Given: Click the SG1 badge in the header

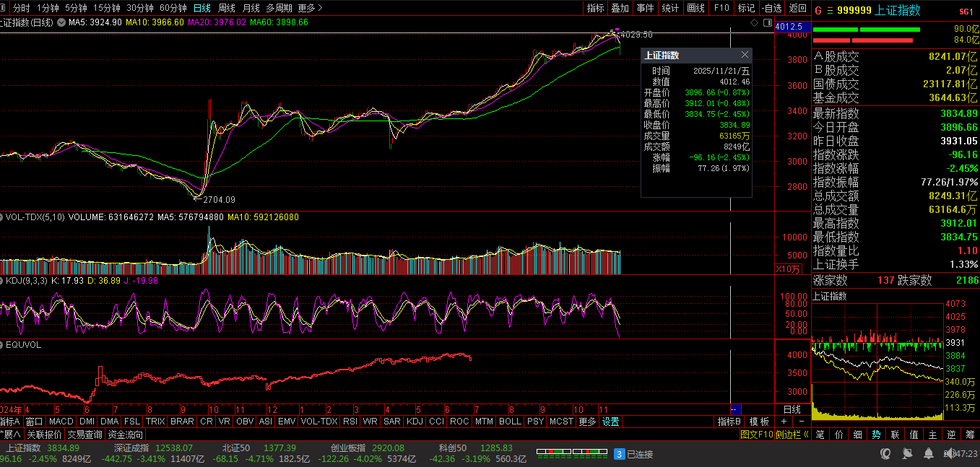Looking at the screenshot, I should (966, 12).
